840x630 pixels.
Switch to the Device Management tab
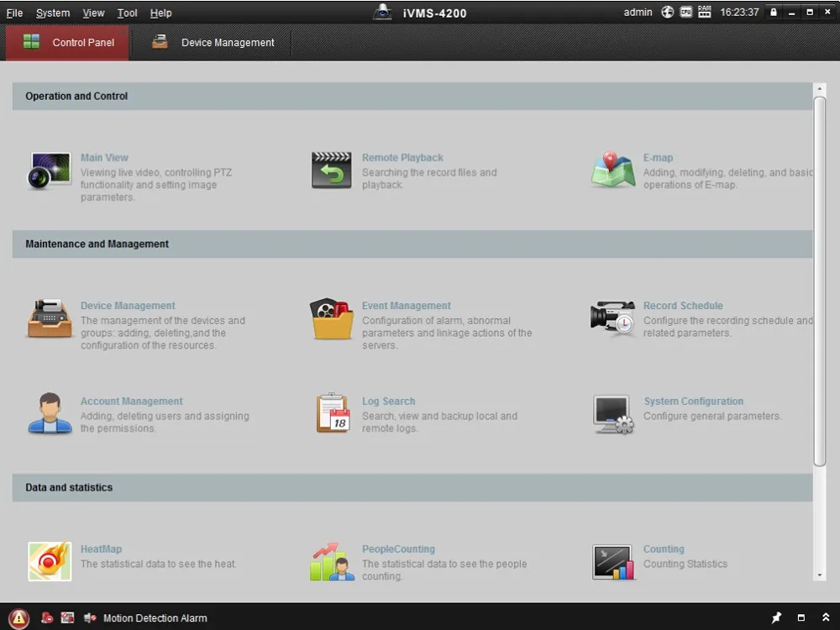213,42
